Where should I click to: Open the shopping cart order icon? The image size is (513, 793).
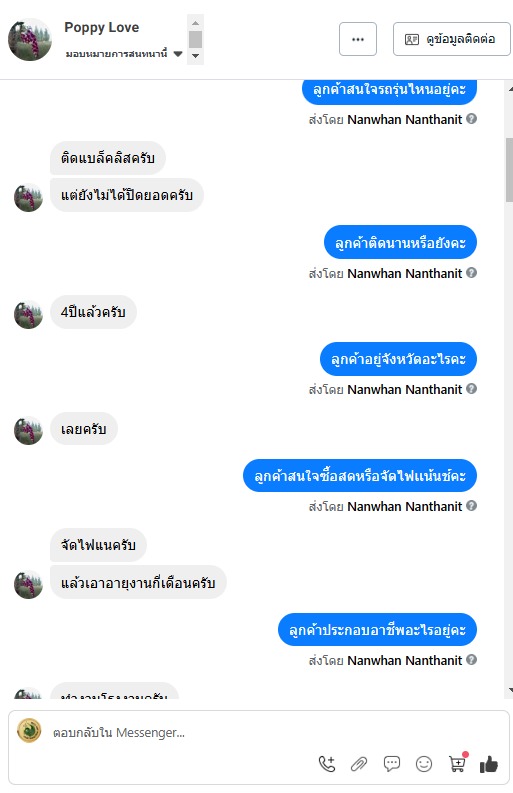pyautogui.click(x=457, y=763)
